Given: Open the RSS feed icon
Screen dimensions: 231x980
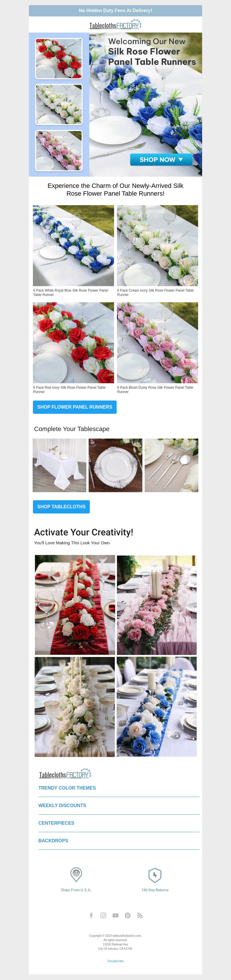Looking at the screenshot, I should pos(140,915).
